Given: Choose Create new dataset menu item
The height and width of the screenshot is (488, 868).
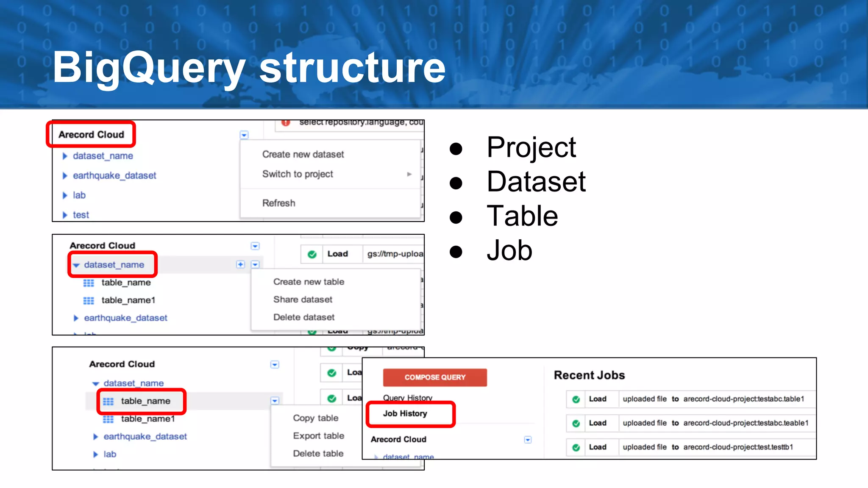Looking at the screenshot, I should 303,154.
